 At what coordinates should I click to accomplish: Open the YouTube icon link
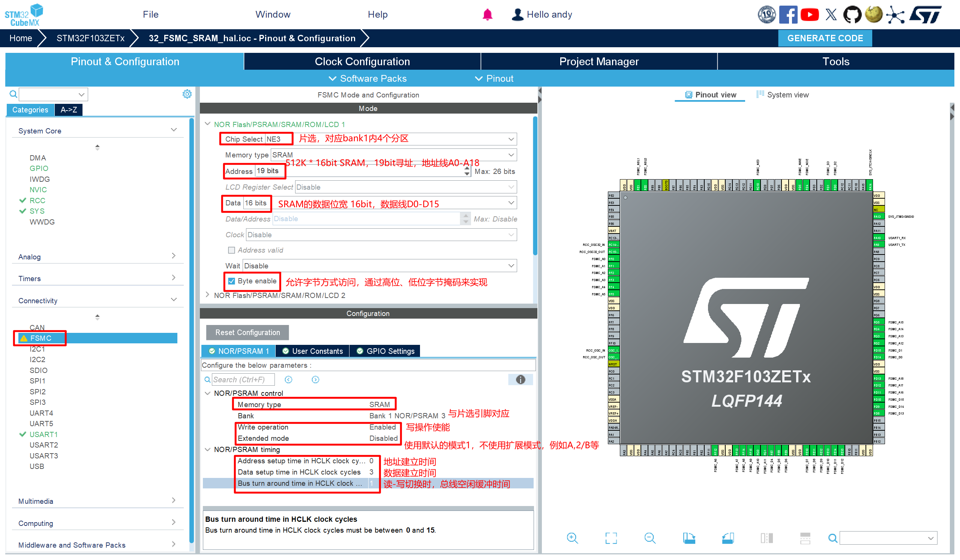pyautogui.click(x=810, y=15)
